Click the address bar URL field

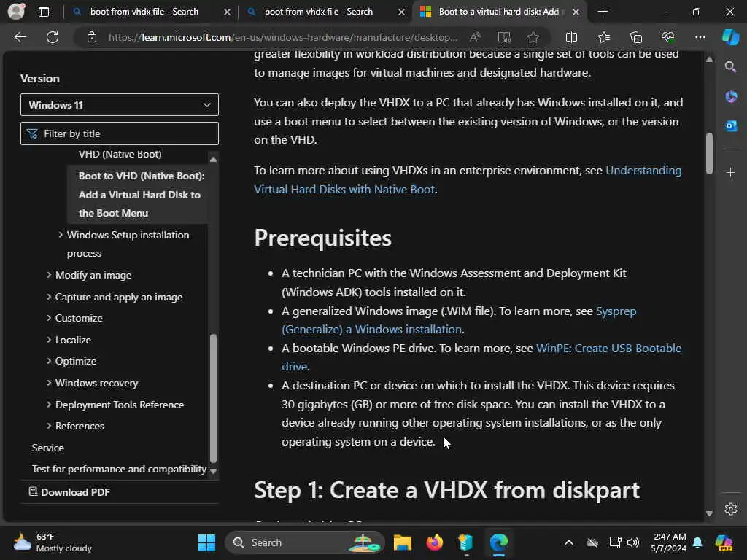282,37
